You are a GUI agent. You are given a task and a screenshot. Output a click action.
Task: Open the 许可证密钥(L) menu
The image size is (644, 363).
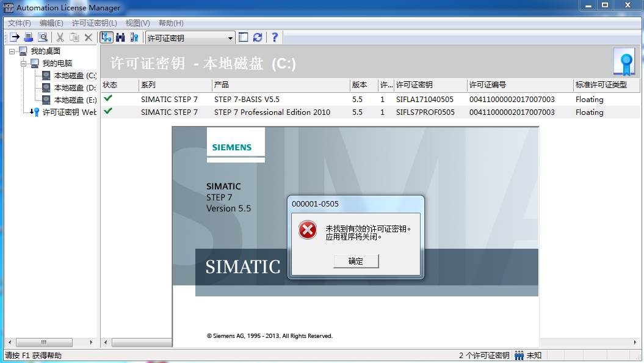click(x=94, y=23)
